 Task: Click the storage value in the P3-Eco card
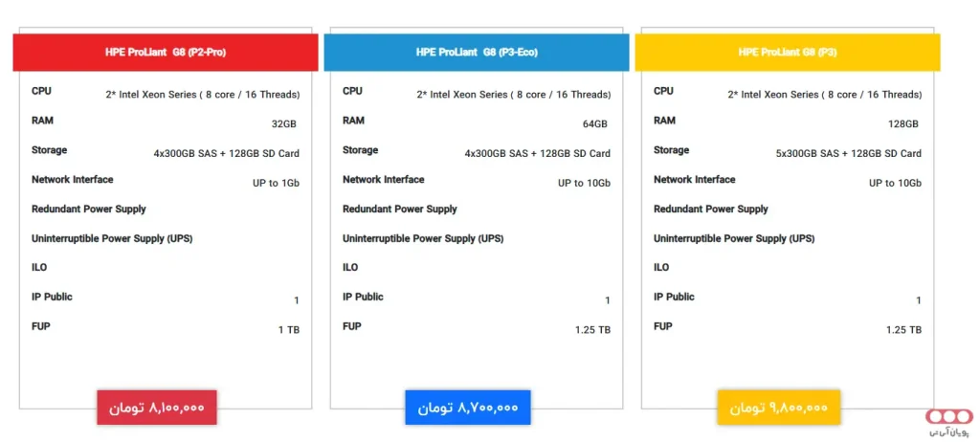538,154
